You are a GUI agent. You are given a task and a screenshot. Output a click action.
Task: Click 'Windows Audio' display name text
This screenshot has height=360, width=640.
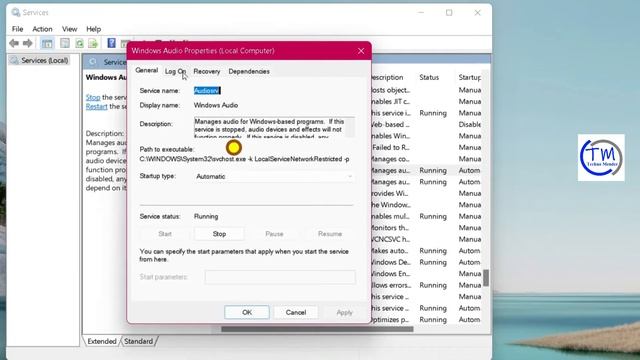[x=216, y=105]
